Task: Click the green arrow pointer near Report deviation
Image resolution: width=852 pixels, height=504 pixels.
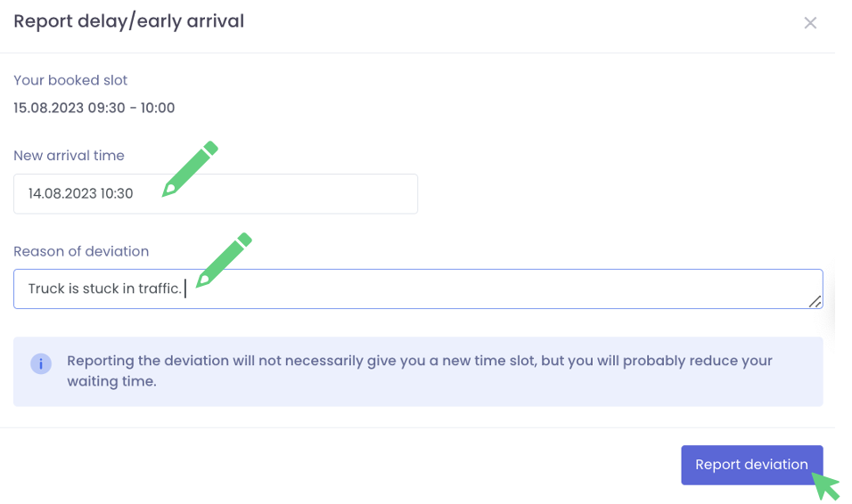Action: [x=826, y=485]
